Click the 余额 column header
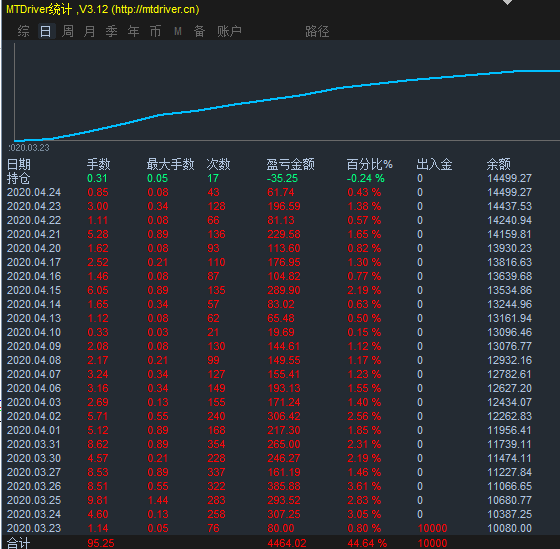The height and width of the screenshot is (549, 560). point(499,164)
